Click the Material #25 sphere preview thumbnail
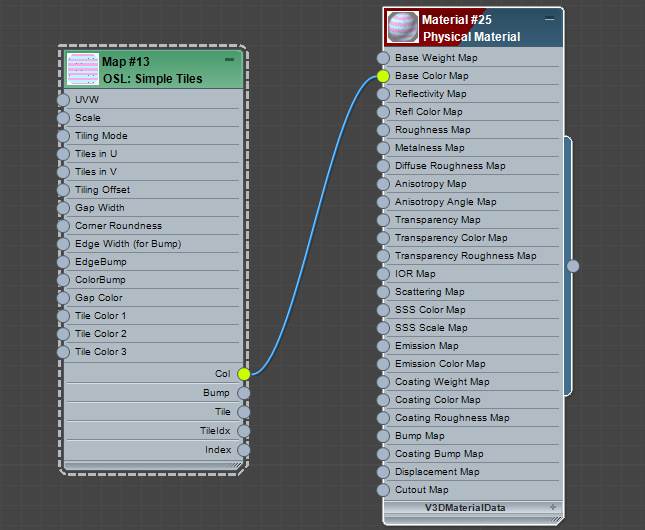Screen dimensions: 645x530 tap(404, 27)
